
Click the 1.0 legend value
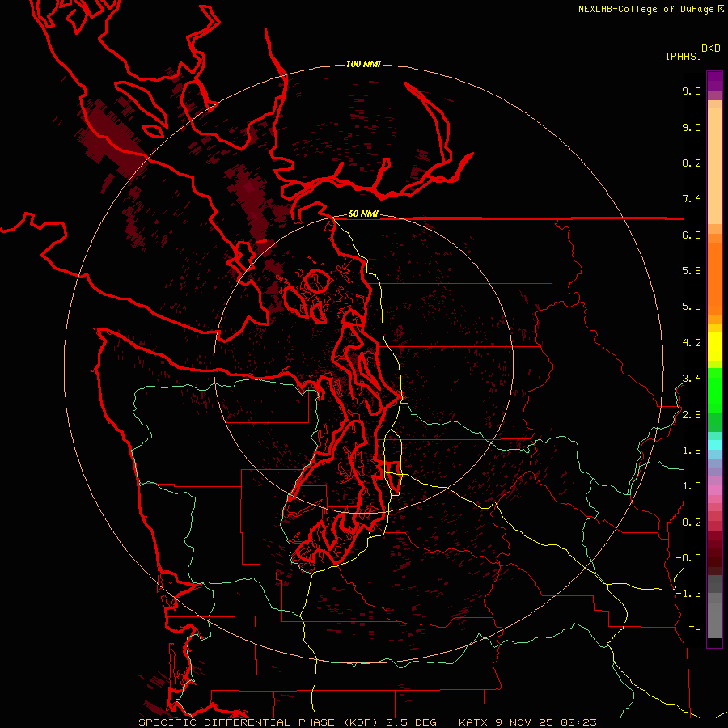pyautogui.click(x=692, y=486)
